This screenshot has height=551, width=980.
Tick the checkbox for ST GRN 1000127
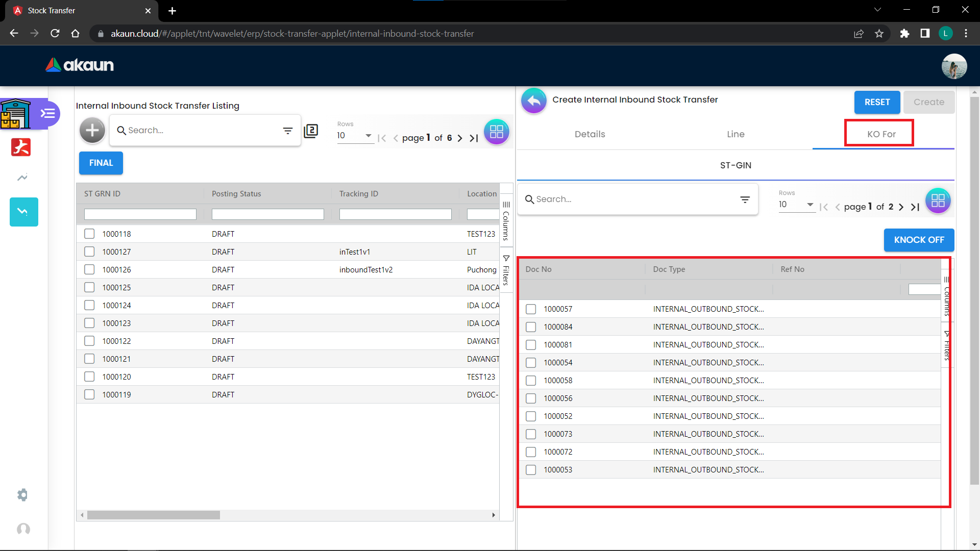pyautogui.click(x=89, y=252)
